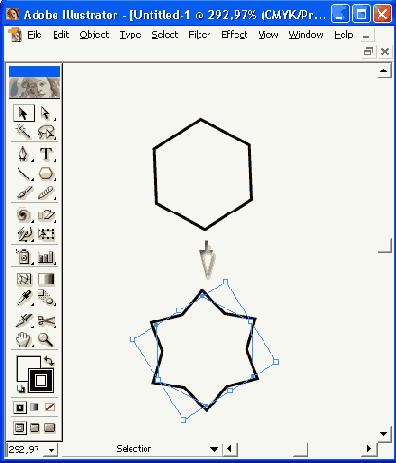This screenshot has width=396, height=463.
Task: Click the document icon left of File
Action: (x=15, y=35)
